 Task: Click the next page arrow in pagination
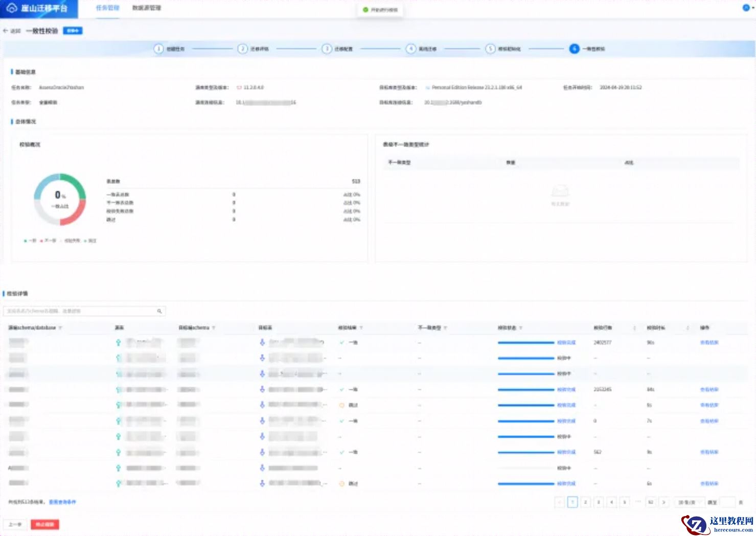(663, 502)
